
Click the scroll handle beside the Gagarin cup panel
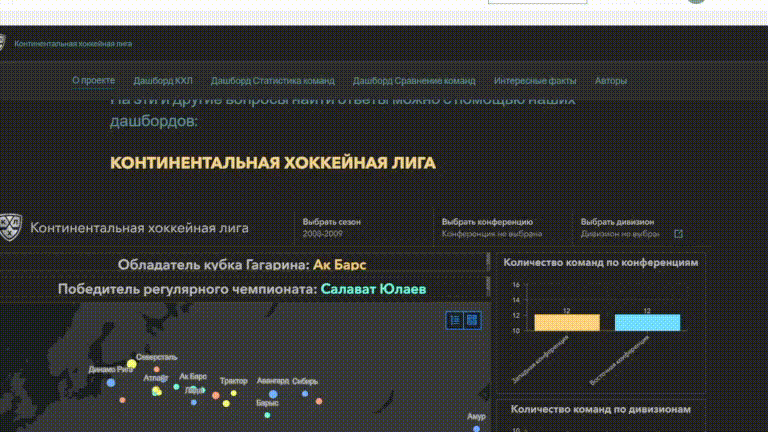pos(488,262)
